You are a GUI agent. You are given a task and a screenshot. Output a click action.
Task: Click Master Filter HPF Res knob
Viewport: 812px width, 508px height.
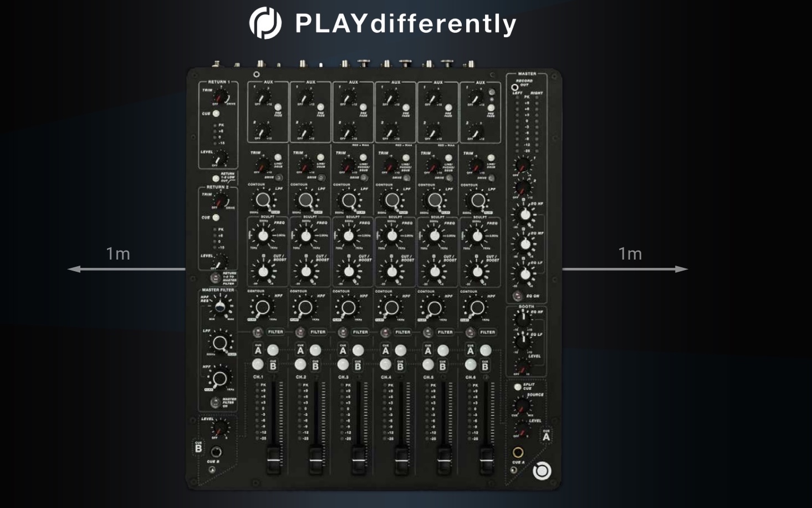tap(221, 306)
